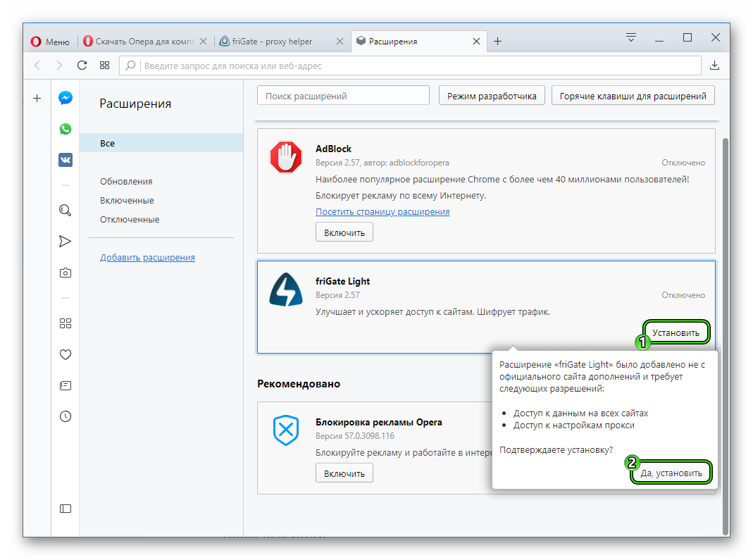Select the Все category
Image resolution: width=753 pixels, height=560 pixels.
coord(161,143)
